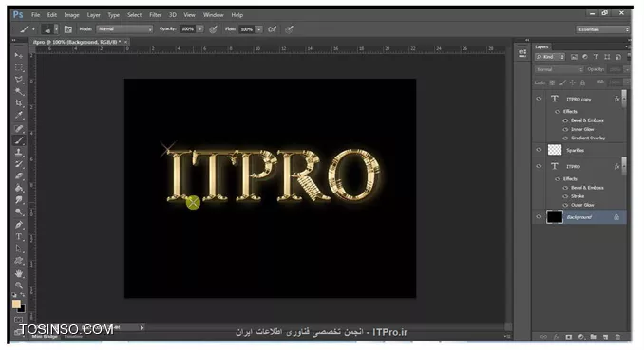Open the layer blend mode dropdown

[x=559, y=70]
